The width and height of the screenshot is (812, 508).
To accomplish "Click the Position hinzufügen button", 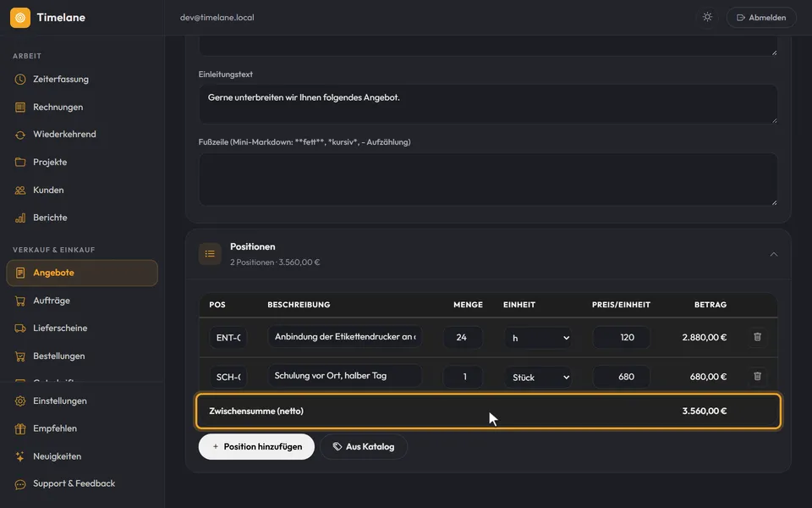I will click(256, 447).
